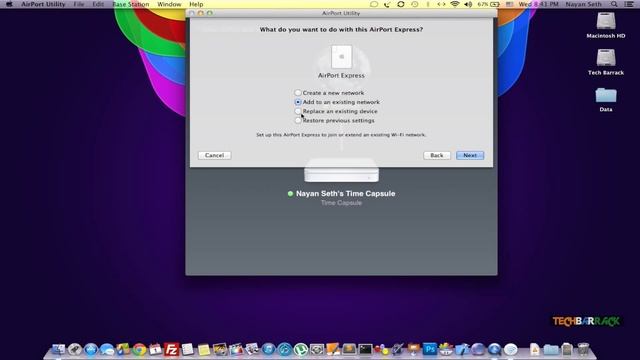This screenshot has width=640, height=360.
Task: Click AirPort Utility icon in the Dock
Action: pyautogui.click(x=511, y=349)
